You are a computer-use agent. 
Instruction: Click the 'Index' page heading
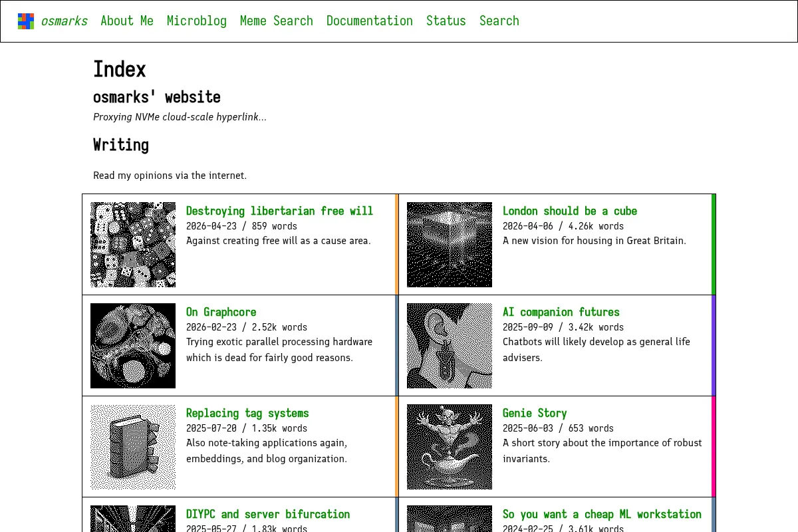coord(120,69)
